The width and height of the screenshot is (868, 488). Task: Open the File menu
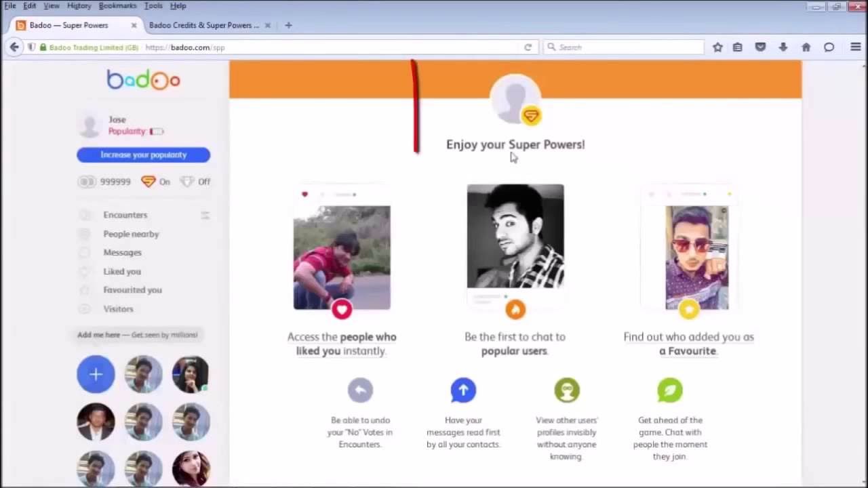[10, 5]
